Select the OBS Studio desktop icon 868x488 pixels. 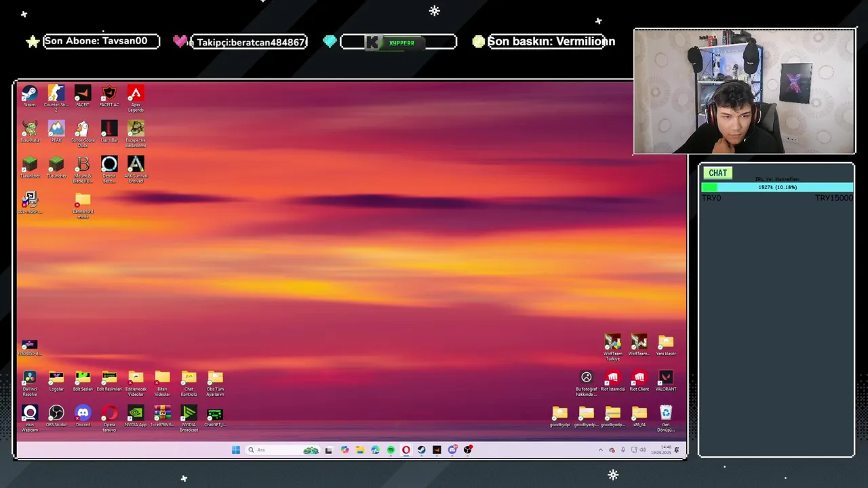click(56, 416)
